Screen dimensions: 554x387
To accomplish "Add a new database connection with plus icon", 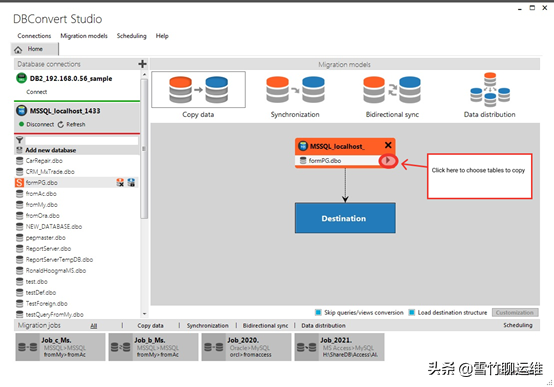I will point(142,64).
